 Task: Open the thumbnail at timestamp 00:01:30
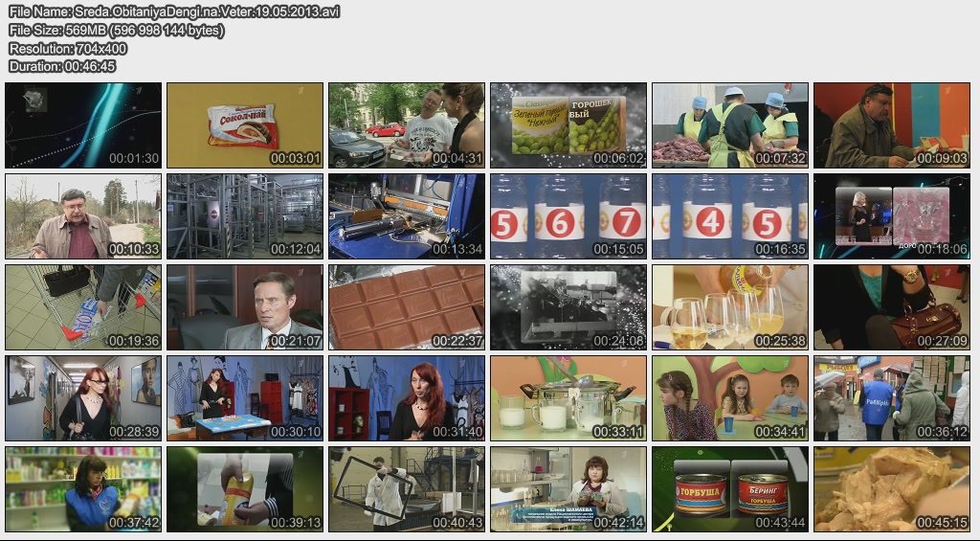click(x=82, y=125)
